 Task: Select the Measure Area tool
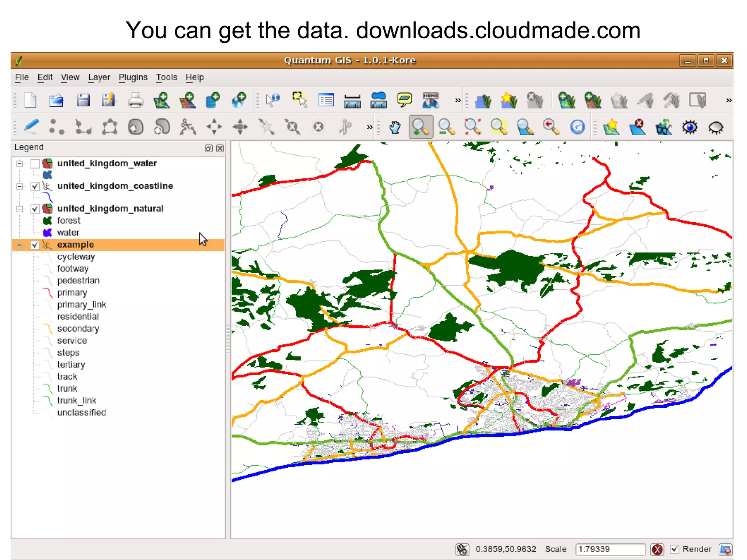[x=379, y=100]
